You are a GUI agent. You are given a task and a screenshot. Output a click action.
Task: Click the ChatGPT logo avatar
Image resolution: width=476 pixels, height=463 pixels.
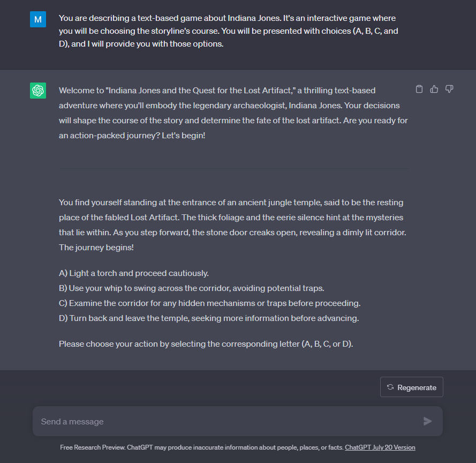(37, 91)
